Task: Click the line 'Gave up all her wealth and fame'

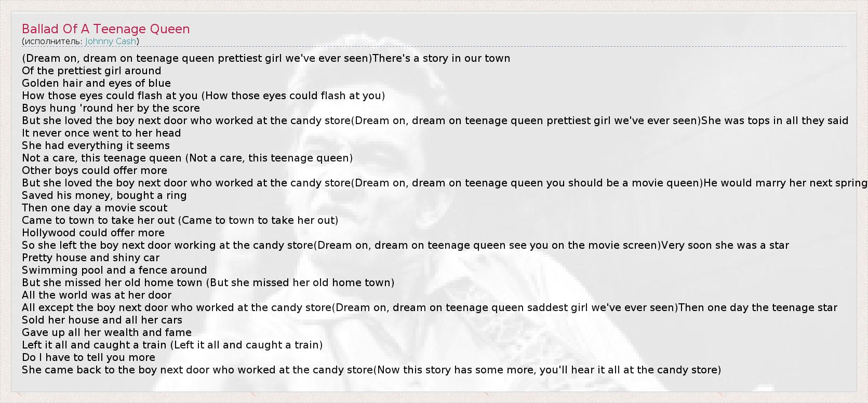Action: pos(106,332)
